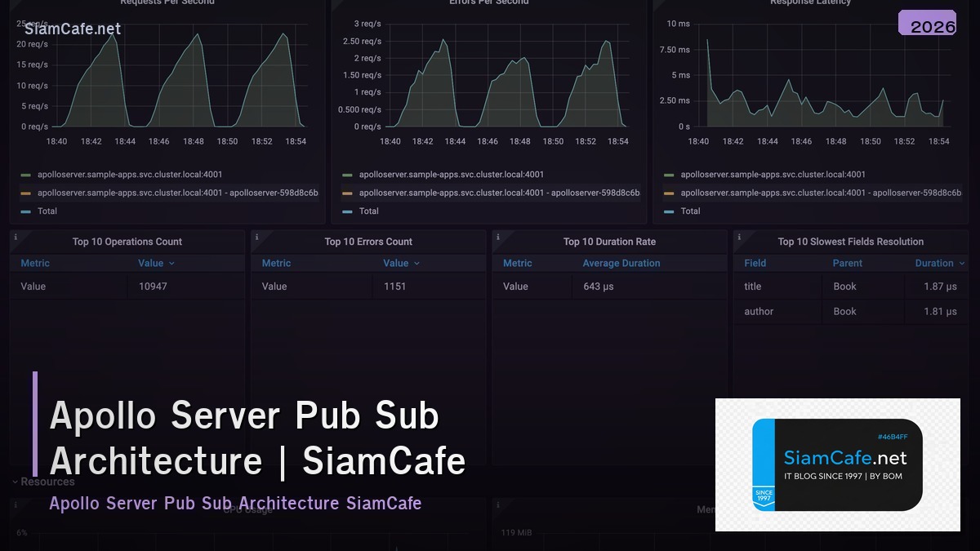Toggle the Total series in Requests Per Second legend
The height and width of the screenshot is (551, 980).
point(47,211)
